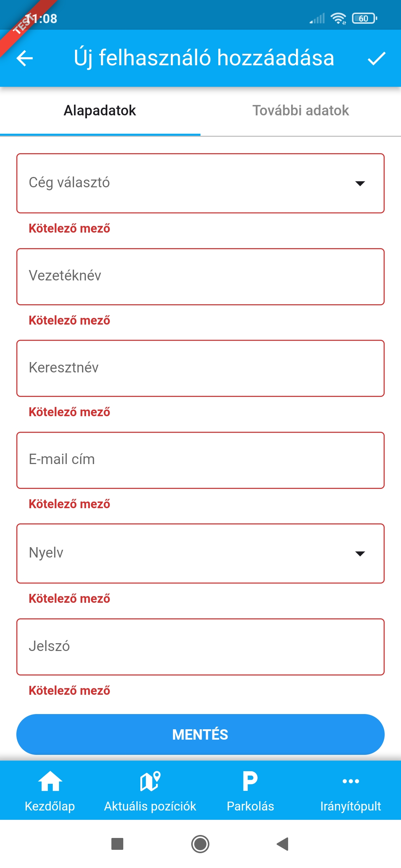401x868 pixels.
Task: Tap the Wi-Fi status bar icon
Action: (x=338, y=18)
